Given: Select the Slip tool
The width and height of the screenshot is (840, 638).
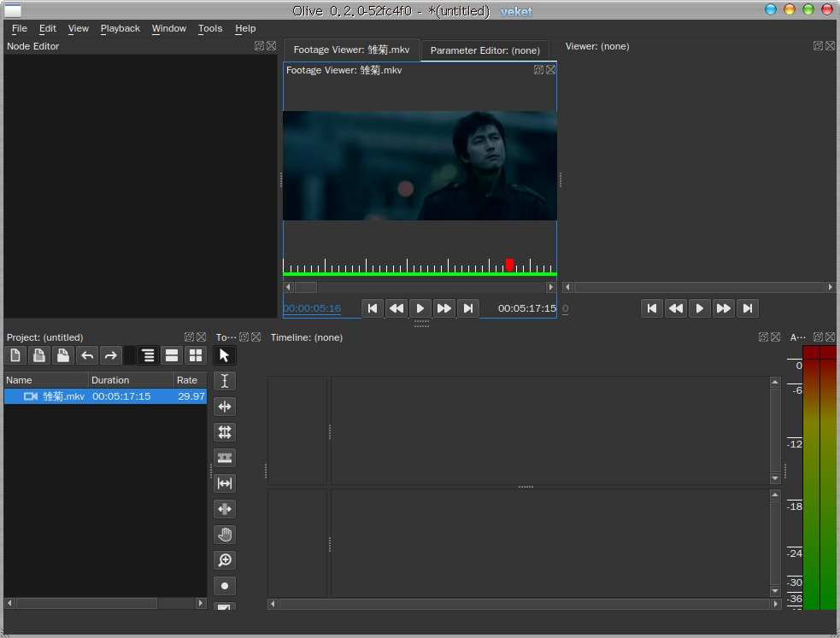Looking at the screenshot, I should [x=225, y=483].
